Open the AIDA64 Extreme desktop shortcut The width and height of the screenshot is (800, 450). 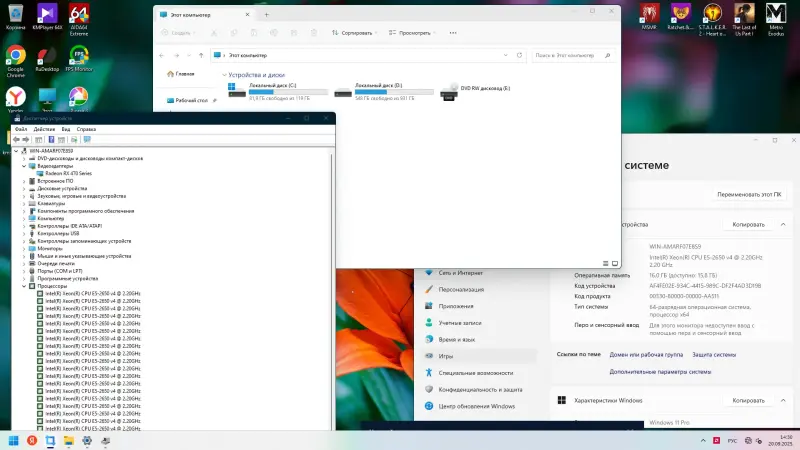(x=79, y=20)
